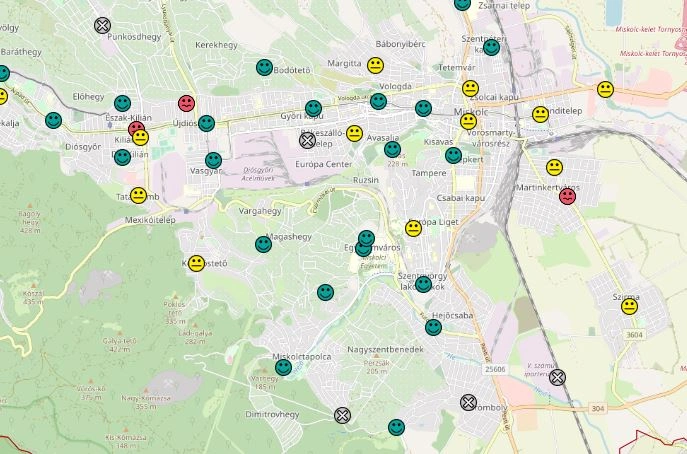Open the yellow face at Európa Liget
This screenshot has height=454, width=687.
tap(413, 228)
